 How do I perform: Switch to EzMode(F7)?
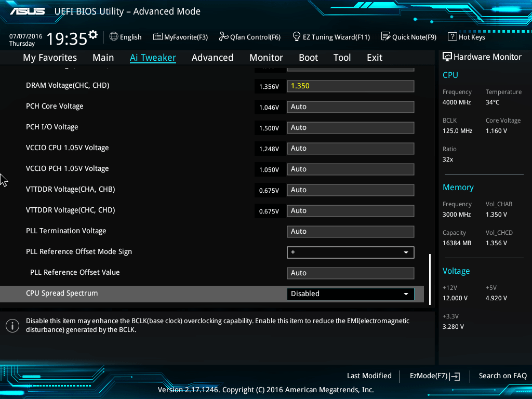(x=435, y=376)
